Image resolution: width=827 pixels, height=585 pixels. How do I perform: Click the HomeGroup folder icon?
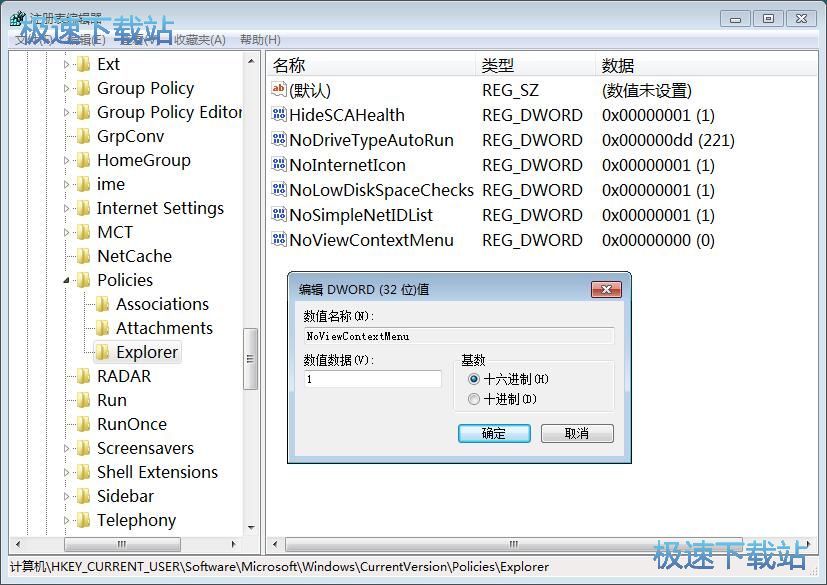[83, 160]
